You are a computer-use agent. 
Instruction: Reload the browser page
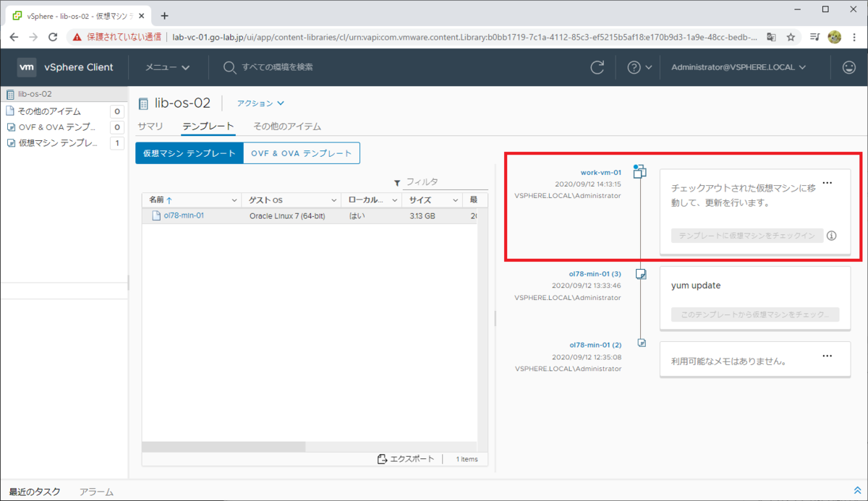[53, 37]
